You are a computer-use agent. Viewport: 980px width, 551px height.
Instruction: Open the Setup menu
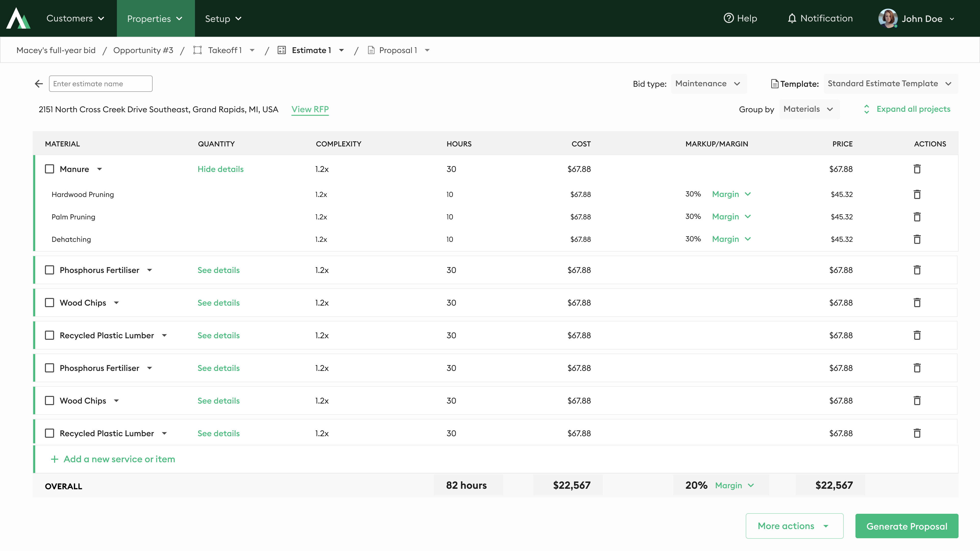pos(223,19)
